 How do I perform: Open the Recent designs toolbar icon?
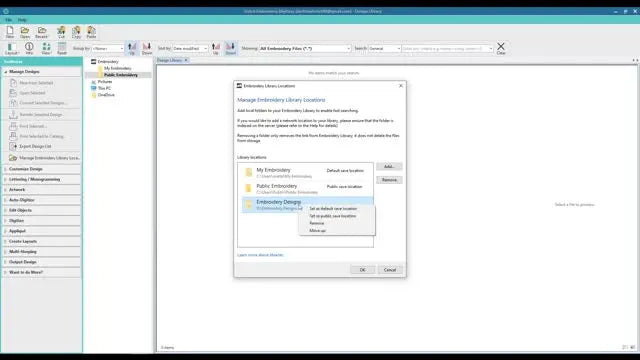tap(41, 32)
